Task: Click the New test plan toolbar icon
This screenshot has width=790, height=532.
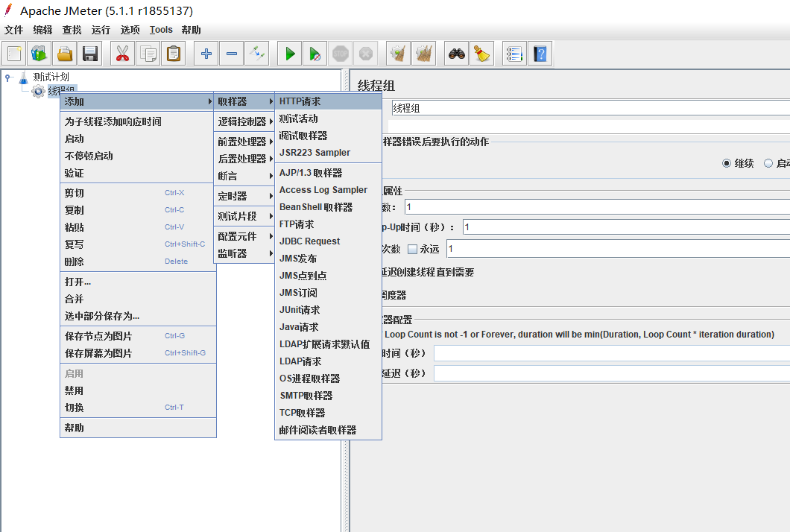Action: coord(14,54)
